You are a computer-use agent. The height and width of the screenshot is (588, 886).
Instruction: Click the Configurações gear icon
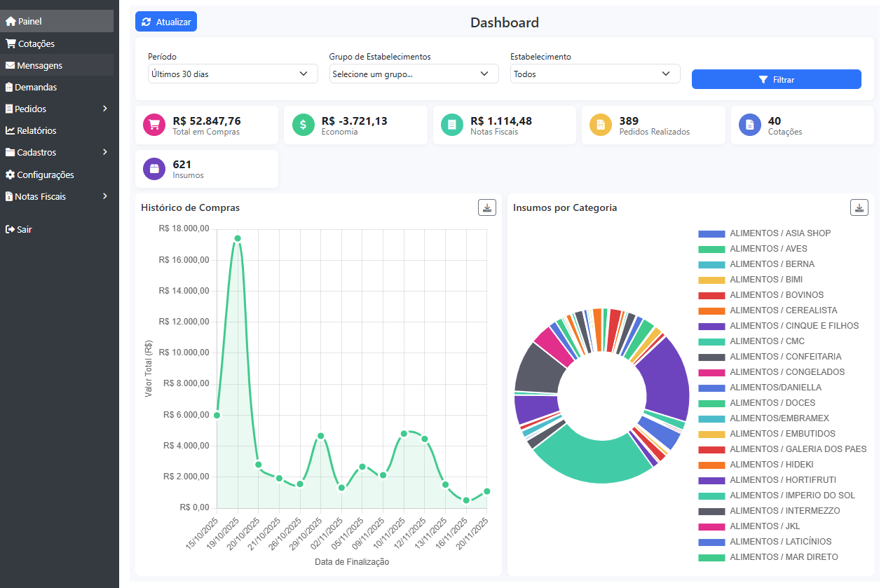12,175
